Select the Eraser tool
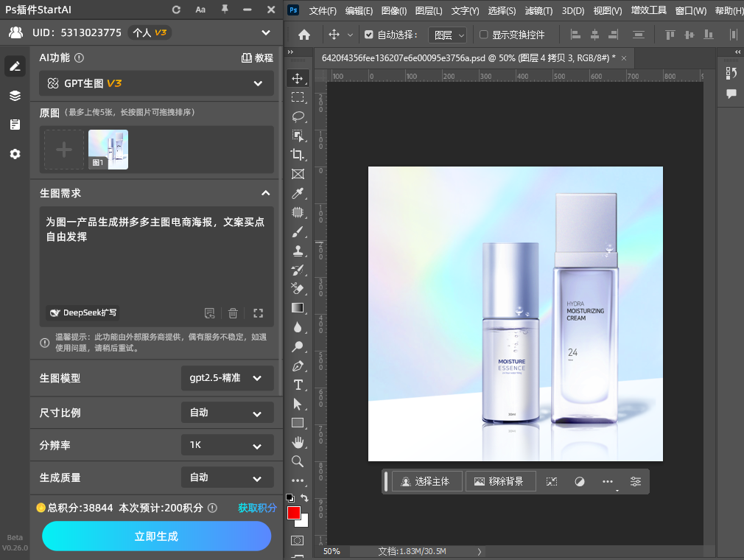This screenshot has height=560, width=744. coord(298,289)
